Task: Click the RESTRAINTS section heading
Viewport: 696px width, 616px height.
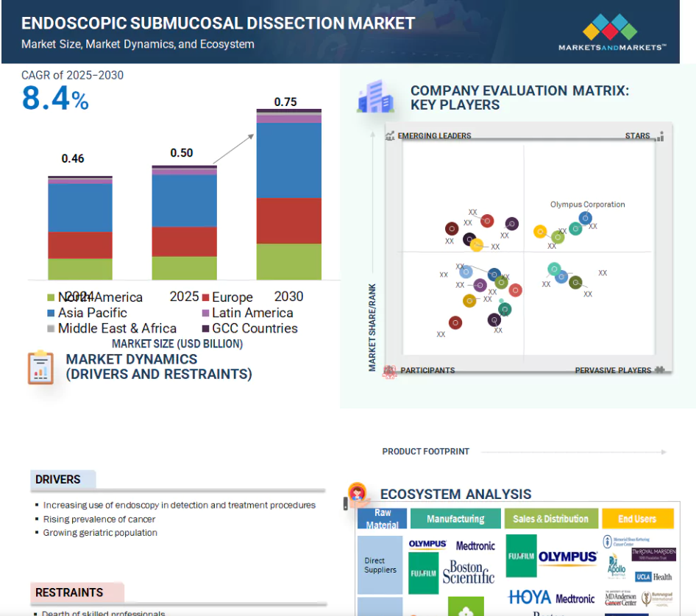Action: tap(68, 592)
